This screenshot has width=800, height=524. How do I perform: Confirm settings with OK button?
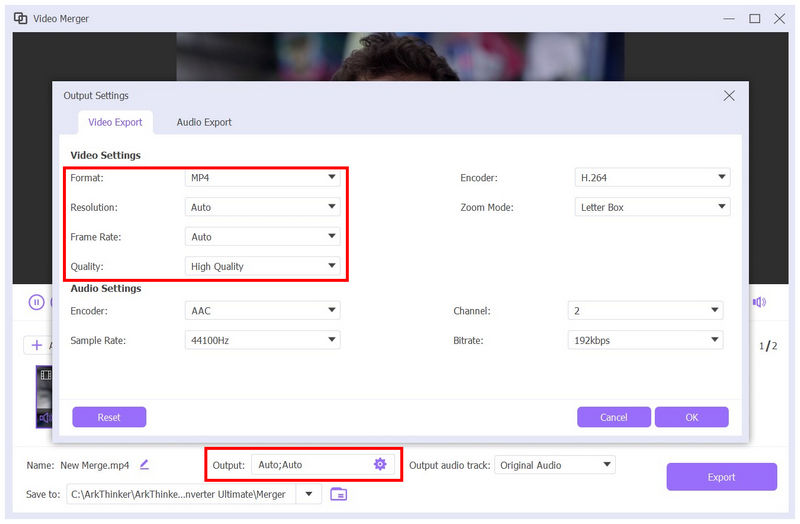[x=691, y=417]
